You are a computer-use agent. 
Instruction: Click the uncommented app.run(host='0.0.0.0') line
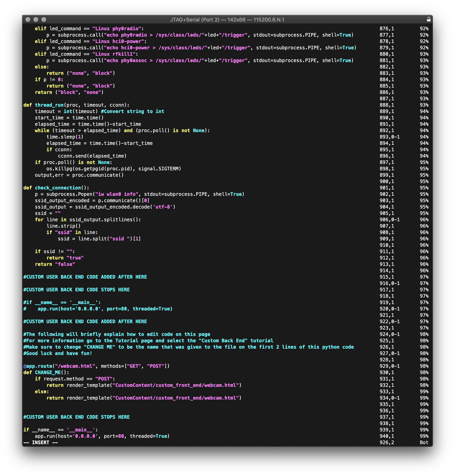pyautogui.click(x=102, y=436)
